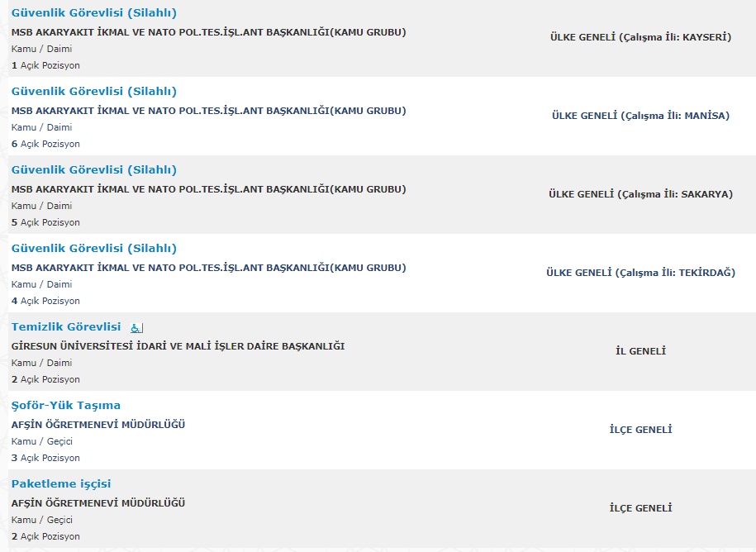Screen dimensions: 756x552
Task: Open the Paketleme işçisi job listing
Action: pos(61,484)
